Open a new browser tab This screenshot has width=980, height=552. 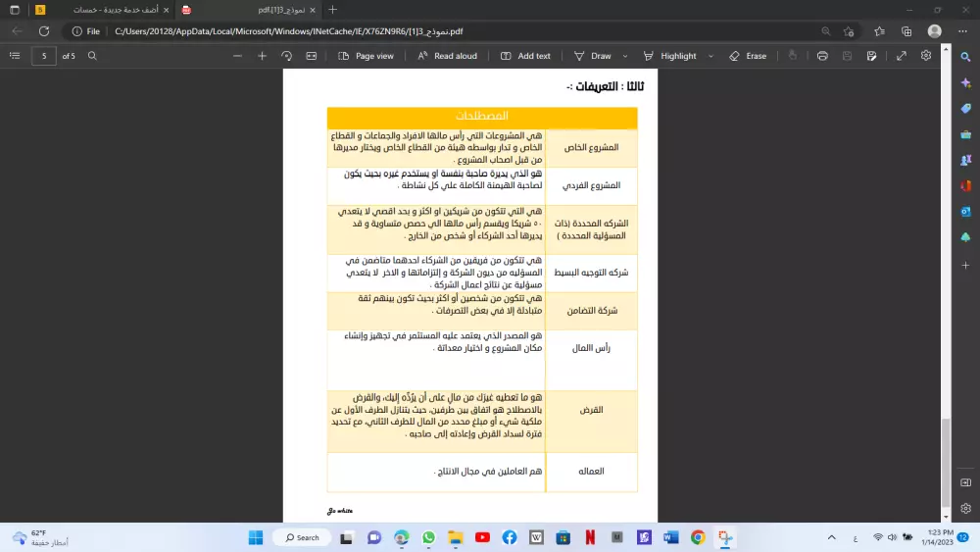point(332,10)
